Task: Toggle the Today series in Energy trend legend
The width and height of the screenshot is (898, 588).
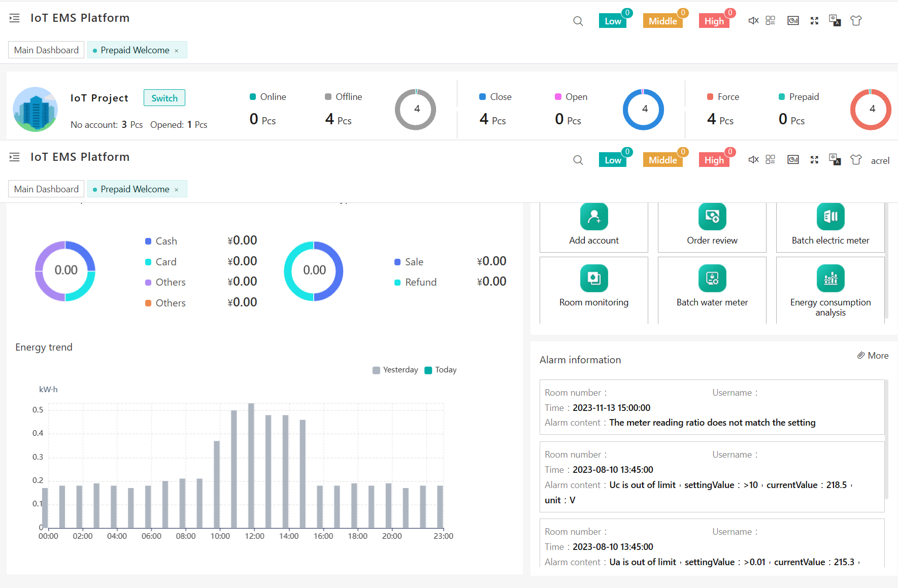Action: click(x=440, y=370)
